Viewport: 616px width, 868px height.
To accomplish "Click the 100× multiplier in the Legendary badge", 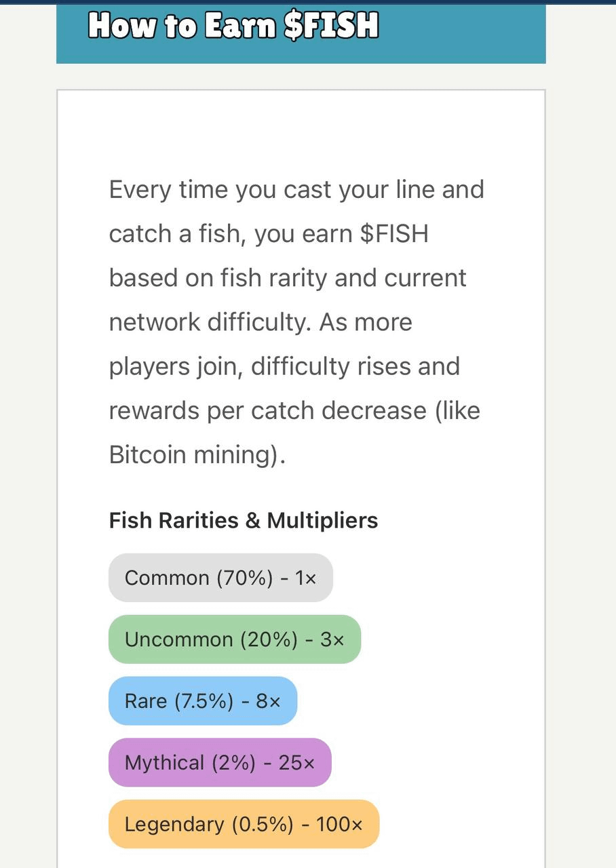I will (x=339, y=825).
